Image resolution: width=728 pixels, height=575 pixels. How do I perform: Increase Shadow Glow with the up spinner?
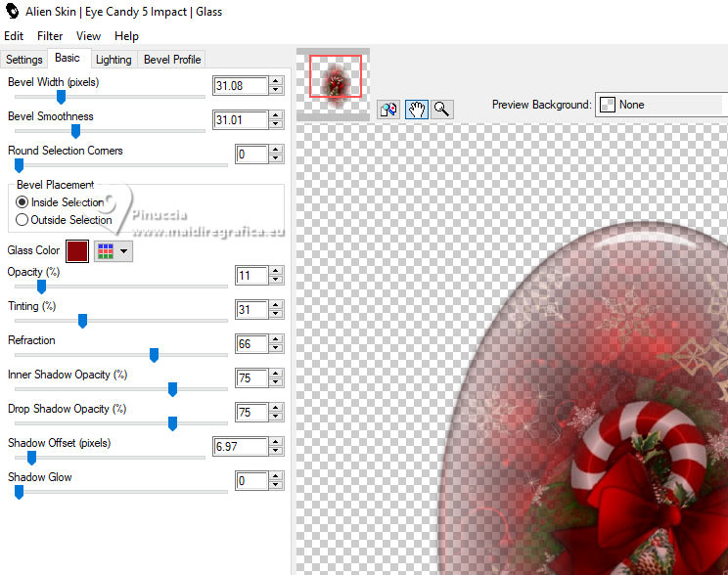point(276,476)
